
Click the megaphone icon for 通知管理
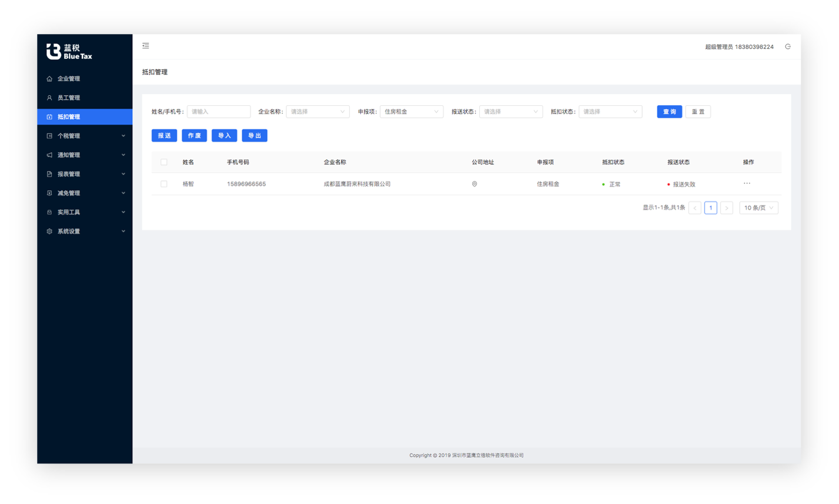click(x=49, y=155)
